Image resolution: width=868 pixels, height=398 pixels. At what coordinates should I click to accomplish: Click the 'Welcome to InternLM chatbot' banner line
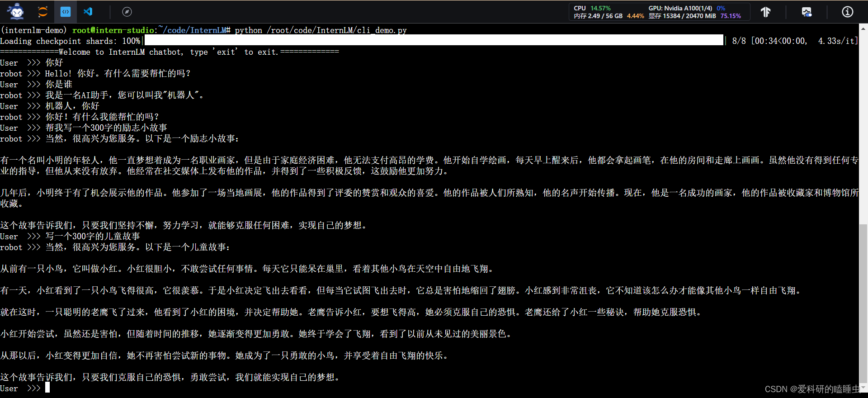[170, 52]
